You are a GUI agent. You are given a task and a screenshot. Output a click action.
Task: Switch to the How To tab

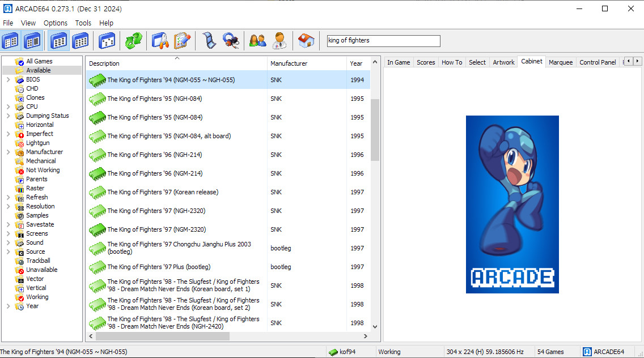[x=452, y=62]
